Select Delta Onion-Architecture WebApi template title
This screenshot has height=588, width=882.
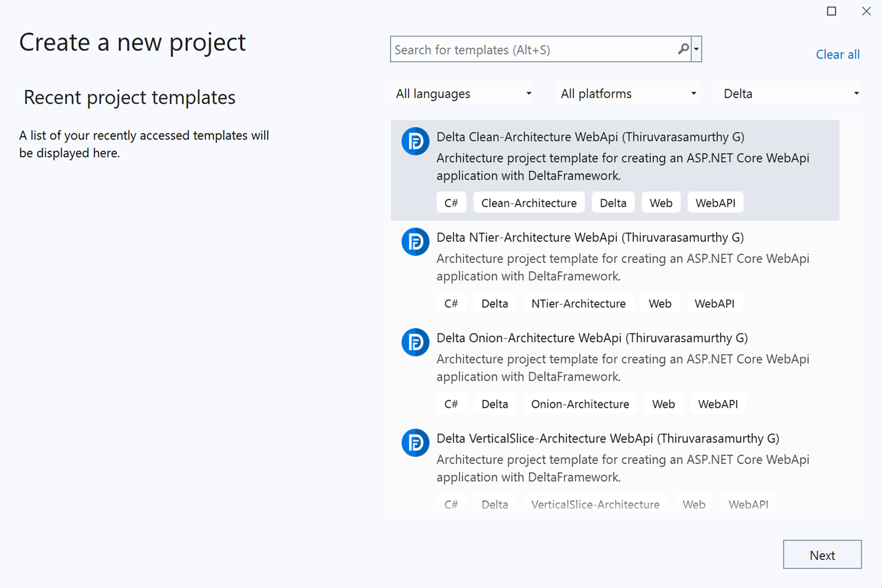592,338
